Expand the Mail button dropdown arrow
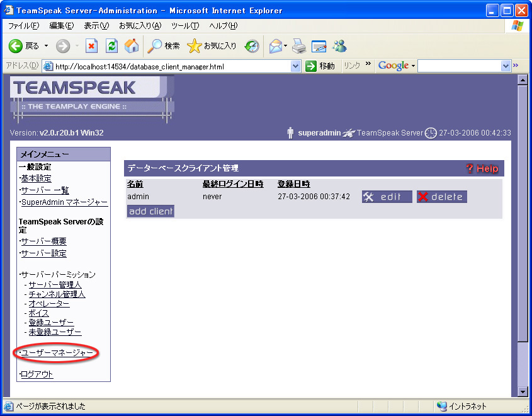Viewport: 532px width, 416px height. [285, 46]
